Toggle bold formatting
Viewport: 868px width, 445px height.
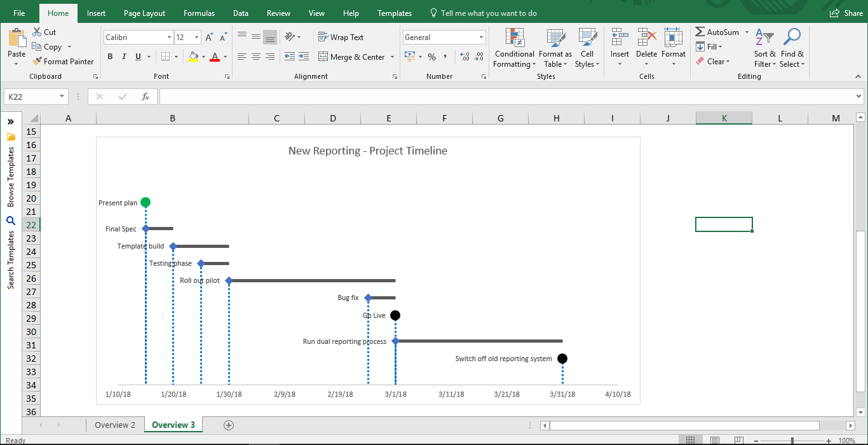pyautogui.click(x=109, y=57)
